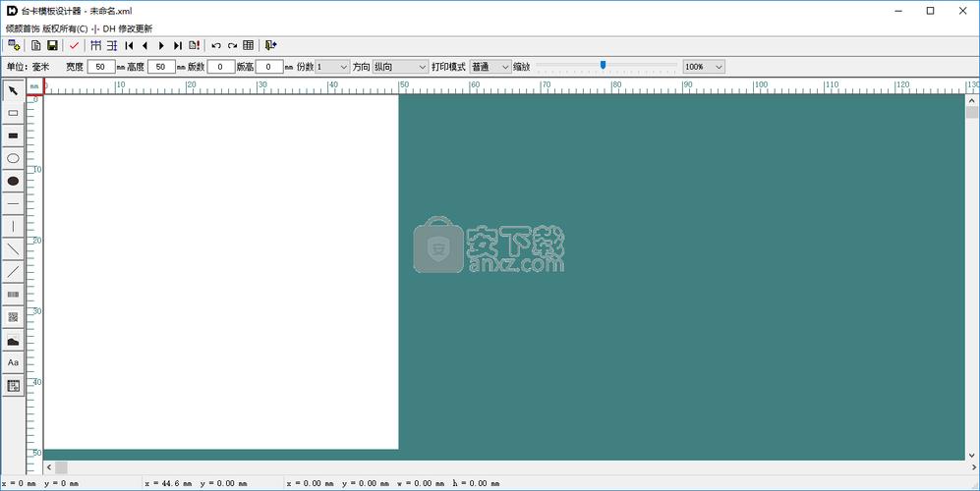980x491 pixels.
Task: Select the image insert tool
Action: point(13,340)
